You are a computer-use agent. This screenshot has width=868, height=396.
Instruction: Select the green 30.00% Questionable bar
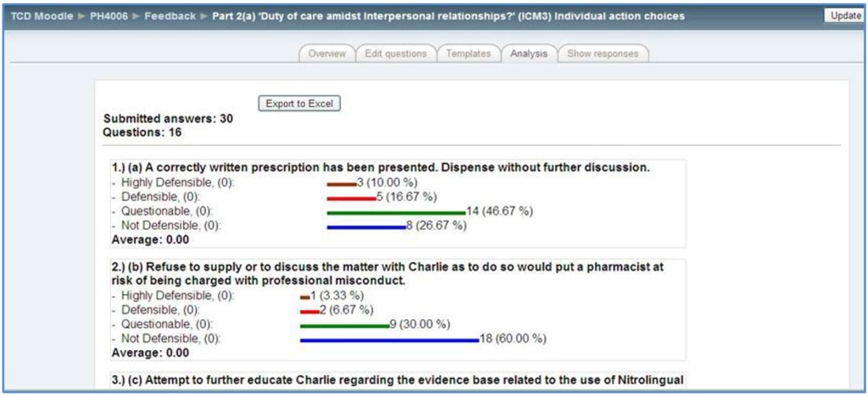pos(343,325)
